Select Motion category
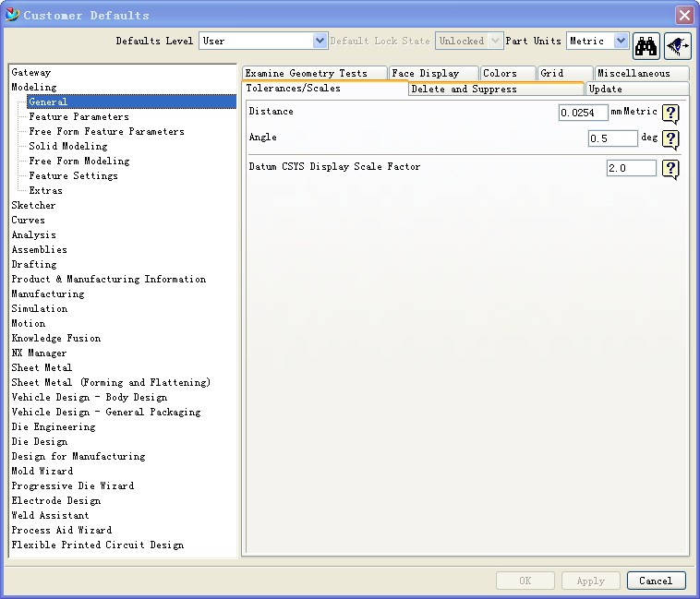The width and height of the screenshot is (700, 599). tap(29, 323)
